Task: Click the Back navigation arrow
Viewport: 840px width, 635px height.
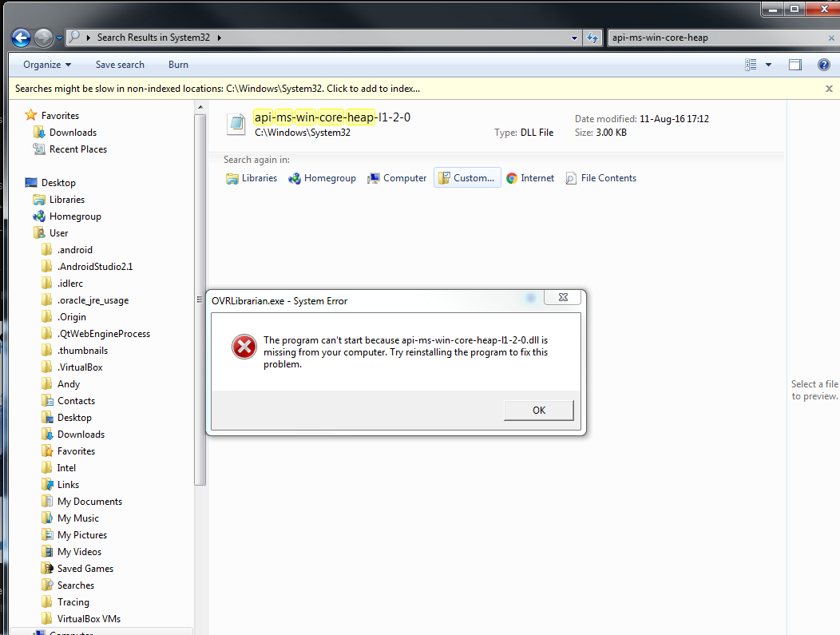Action: pyautogui.click(x=22, y=38)
